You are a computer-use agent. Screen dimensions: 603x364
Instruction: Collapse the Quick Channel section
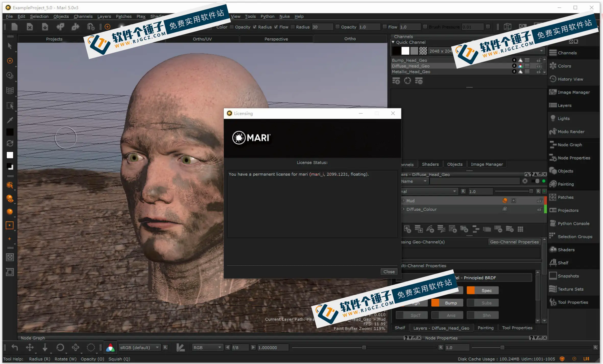[x=393, y=42]
